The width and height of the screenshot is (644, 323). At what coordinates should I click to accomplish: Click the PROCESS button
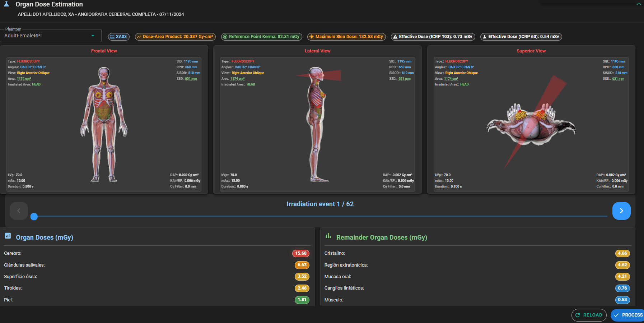click(x=627, y=315)
